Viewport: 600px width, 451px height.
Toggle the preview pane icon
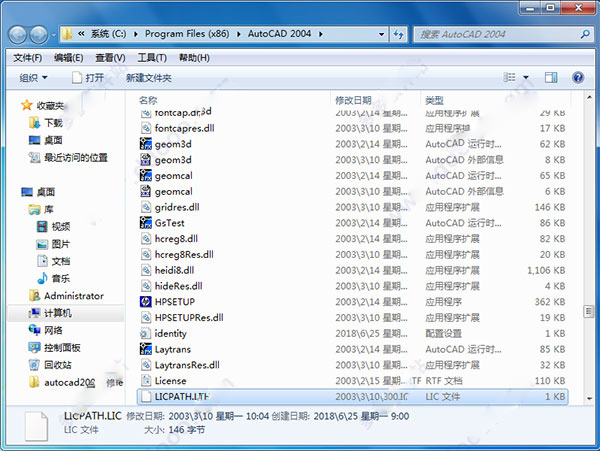[x=551, y=78]
